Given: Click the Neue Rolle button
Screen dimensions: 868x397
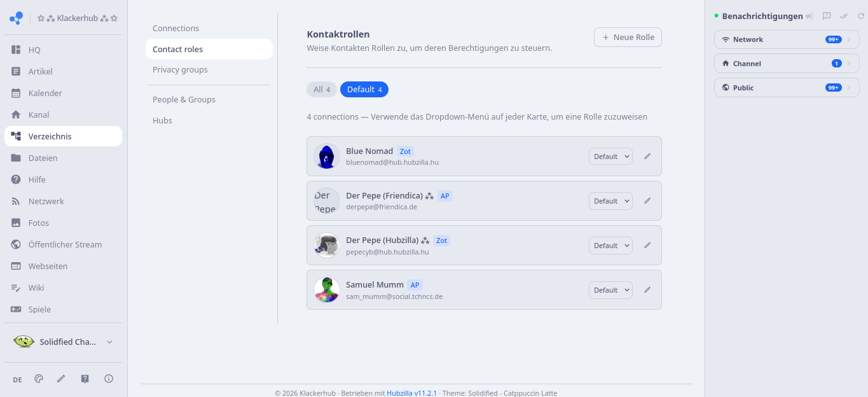Looking at the screenshot, I should [x=628, y=37].
